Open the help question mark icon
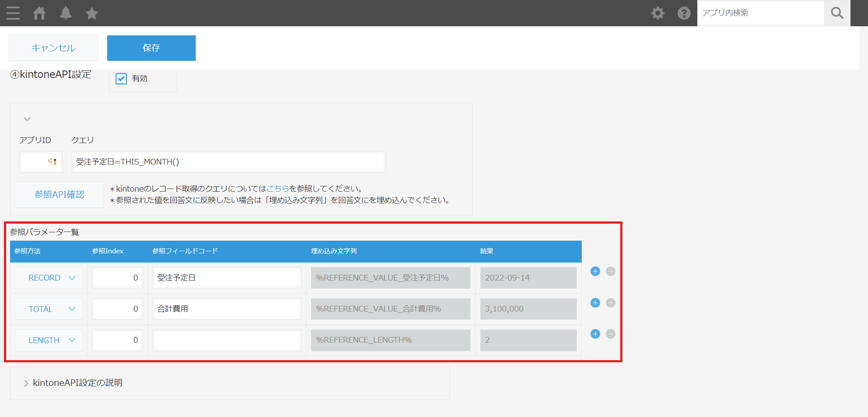The image size is (868, 417). pos(684,13)
